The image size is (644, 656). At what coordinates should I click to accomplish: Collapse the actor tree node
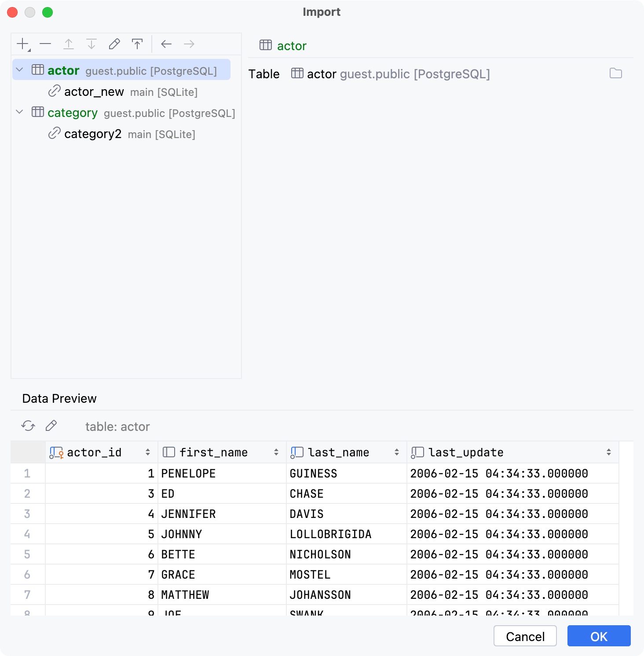(19, 69)
